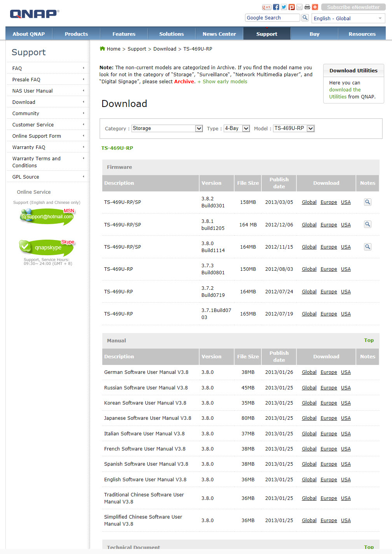
Task: Open the News Center menu
Action: (219, 34)
